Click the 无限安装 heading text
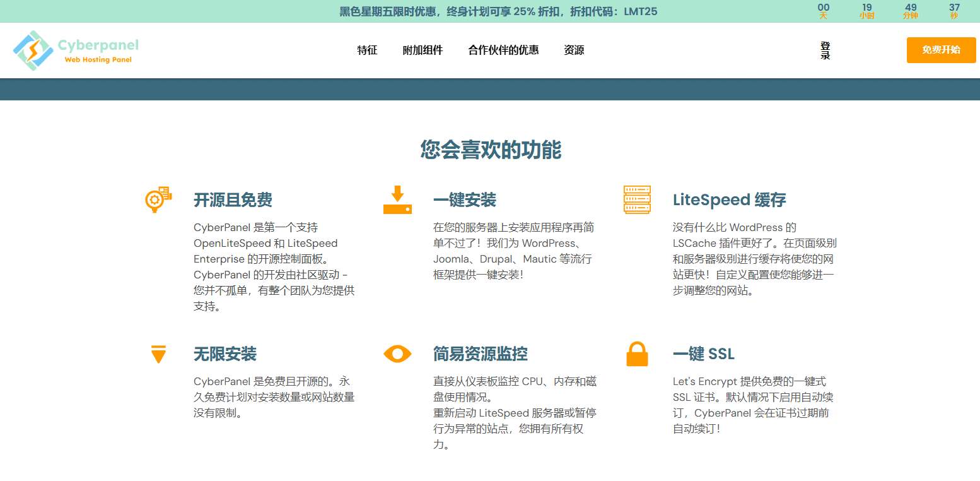 tap(225, 354)
